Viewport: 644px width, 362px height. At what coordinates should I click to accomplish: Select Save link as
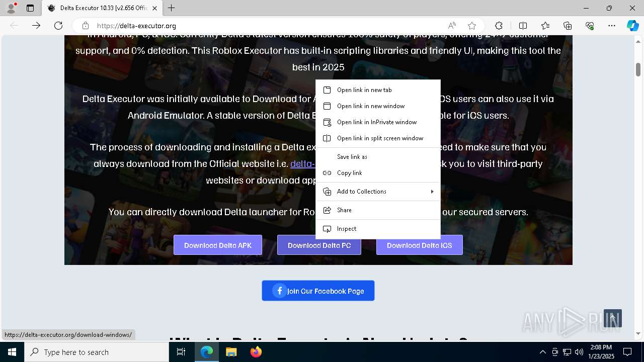(x=378, y=157)
